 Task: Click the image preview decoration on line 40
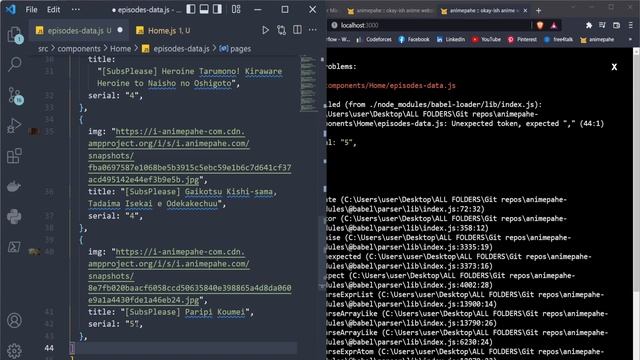click(x=33, y=252)
